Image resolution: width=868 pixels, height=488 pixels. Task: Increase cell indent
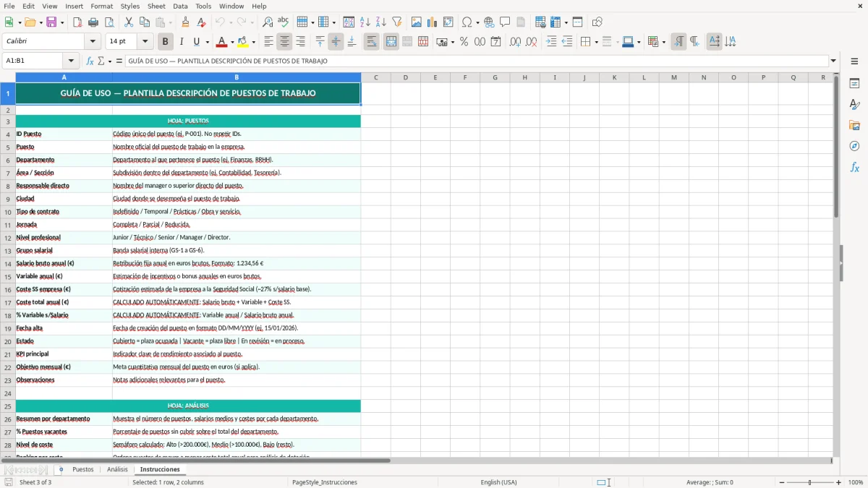coord(551,42)
